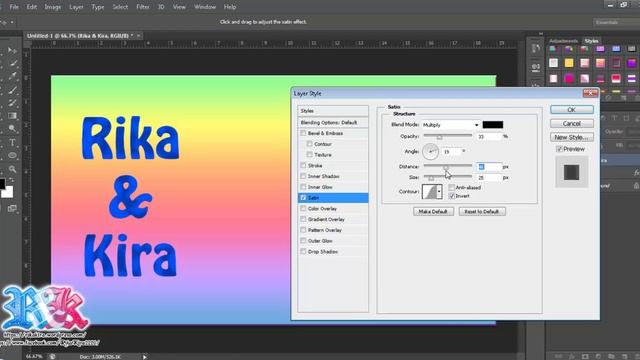This screenshot has width=640, height=360.
Task: Click the Opacity slider track
Action: coord(448,136)
